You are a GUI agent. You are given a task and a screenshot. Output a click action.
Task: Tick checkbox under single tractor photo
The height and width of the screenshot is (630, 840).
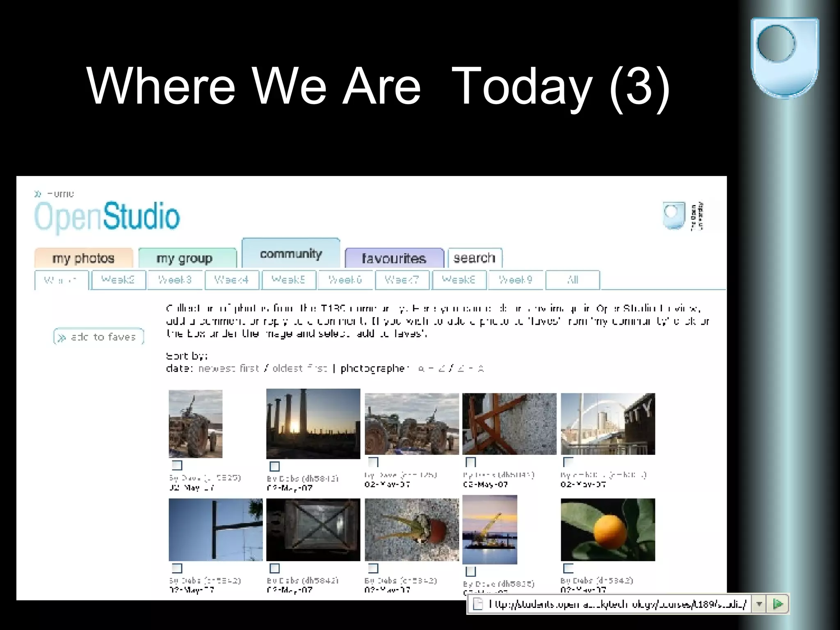[x=177, y=465]
